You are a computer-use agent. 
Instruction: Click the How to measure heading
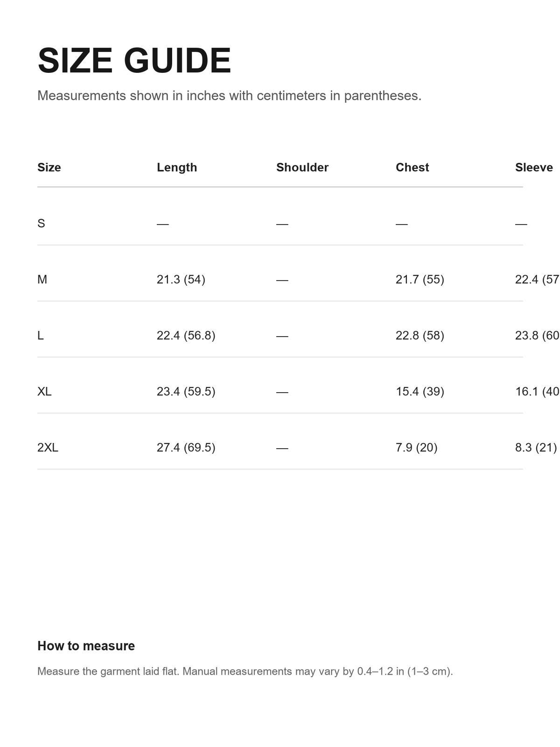86,646
